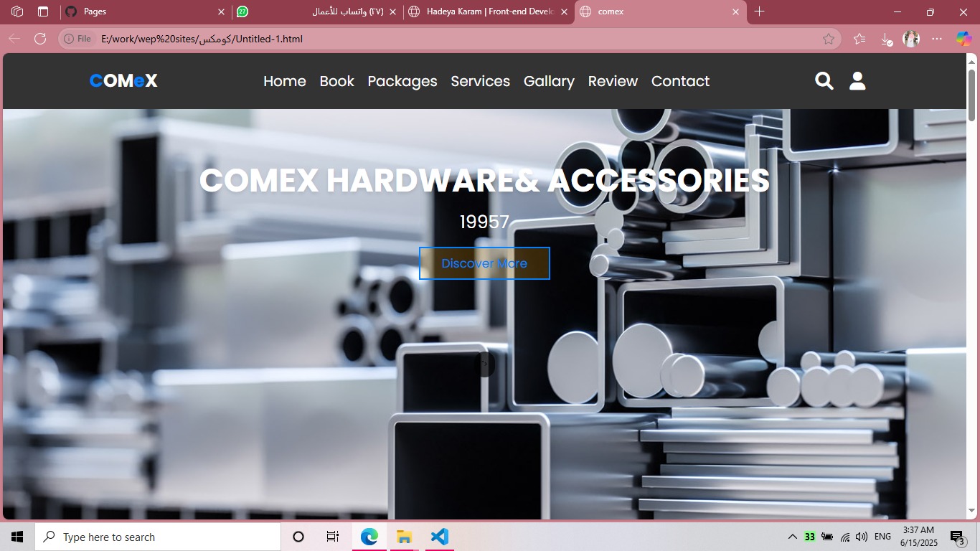Screen dimensions: 980x551
Task: Open Visual Studio Code from taskbar
Action: pyautogui.click(x=440, y=537)
